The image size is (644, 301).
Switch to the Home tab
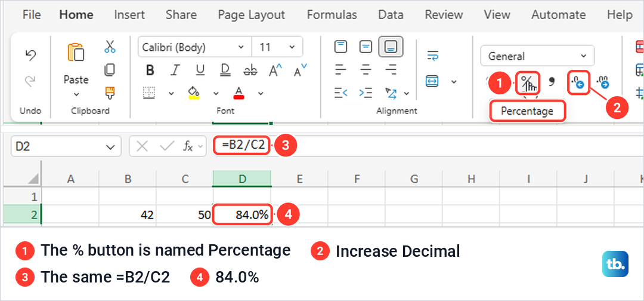[76, 15]
